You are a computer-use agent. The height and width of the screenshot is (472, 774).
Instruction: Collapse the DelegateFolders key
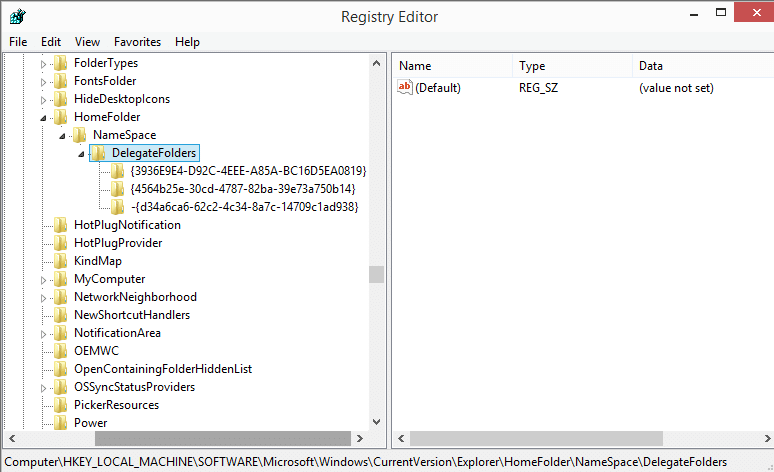point(81,155)
